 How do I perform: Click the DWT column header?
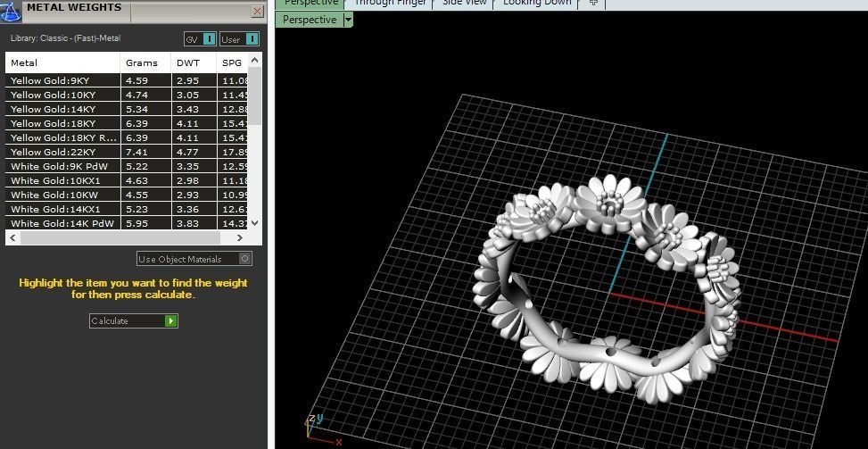pos(194,62)
